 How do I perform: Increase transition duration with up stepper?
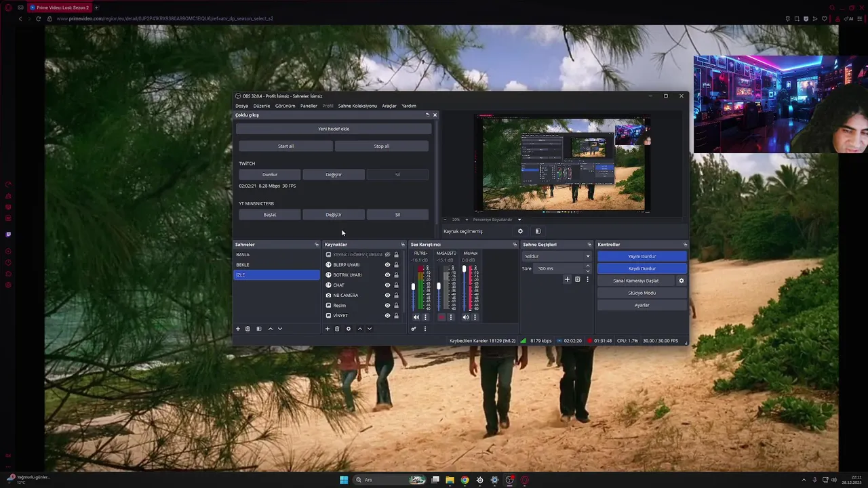pos(587,266)
